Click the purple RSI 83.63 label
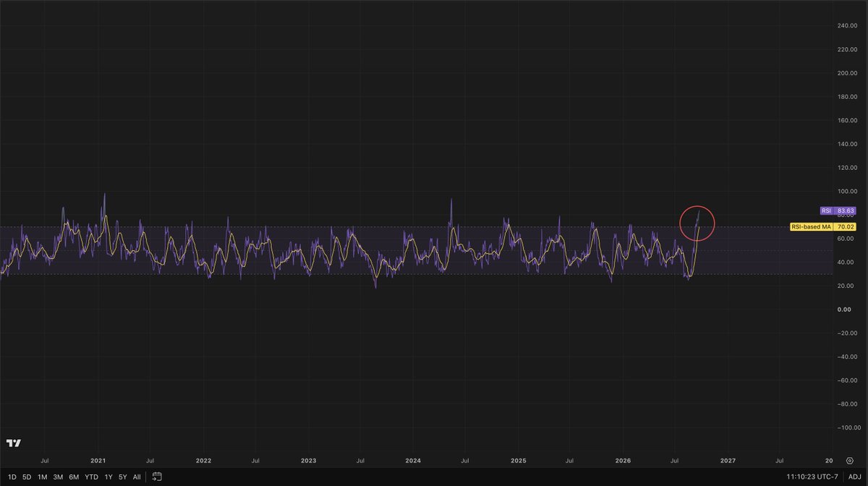Screen dimensions: 868x486 point(838,211)
